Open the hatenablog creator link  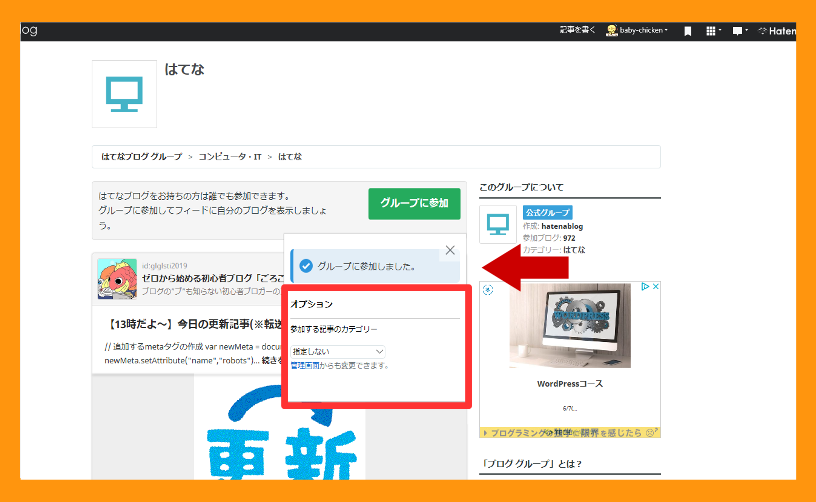pos(562,226)
